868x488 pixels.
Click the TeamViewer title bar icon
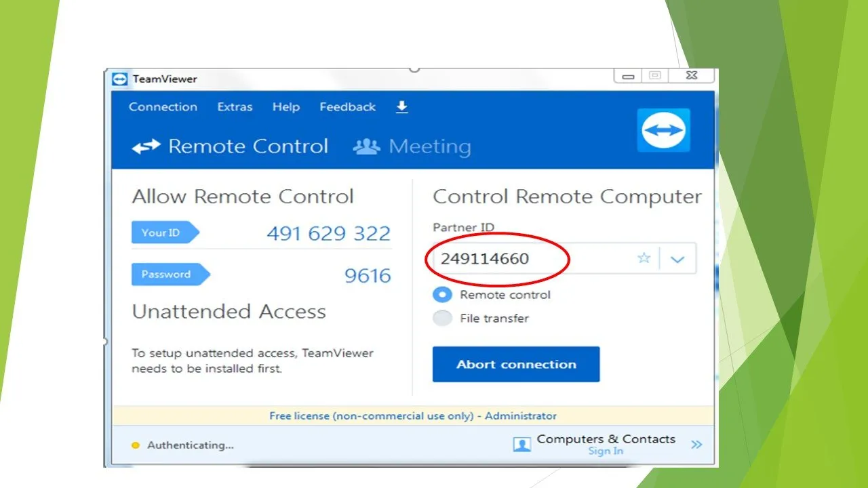click(120, 79)
